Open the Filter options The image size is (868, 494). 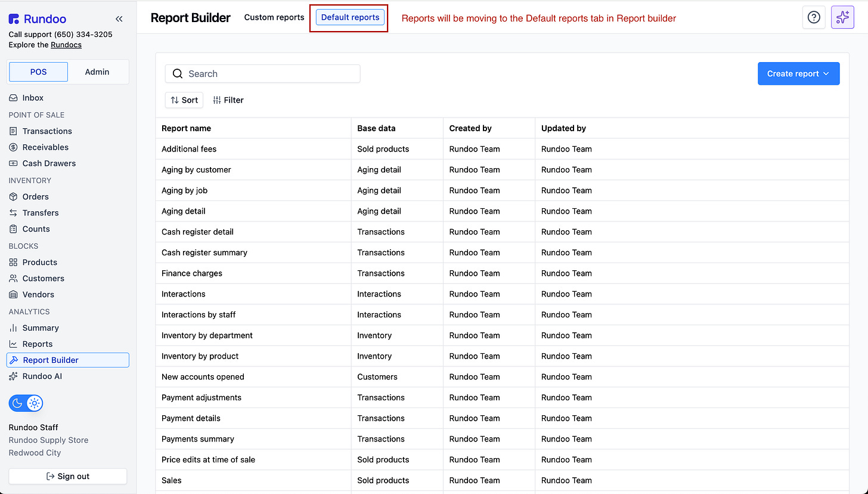click(x=228, y=100)
